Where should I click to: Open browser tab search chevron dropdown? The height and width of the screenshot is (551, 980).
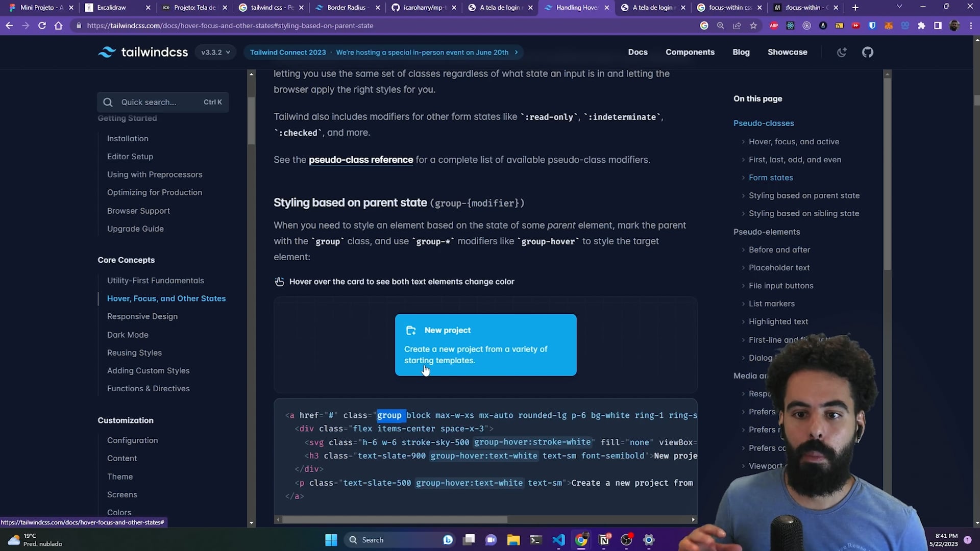click(x=899, y=7)
